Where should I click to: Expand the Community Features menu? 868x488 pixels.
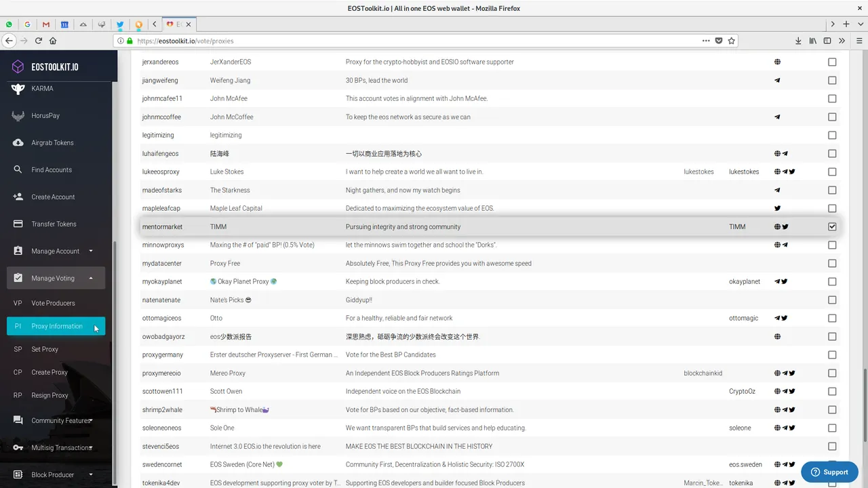[x=56, y=420]
